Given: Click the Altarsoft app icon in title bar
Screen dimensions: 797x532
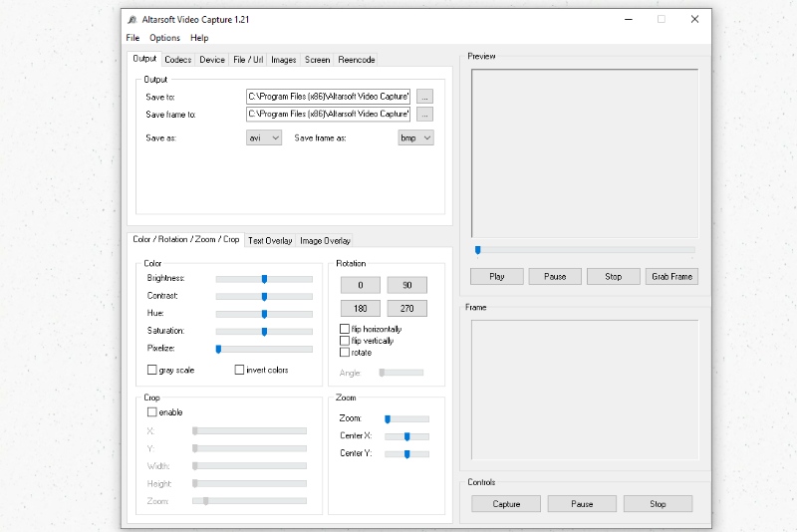Looking at the screenshot, I should tap(133, 20).
